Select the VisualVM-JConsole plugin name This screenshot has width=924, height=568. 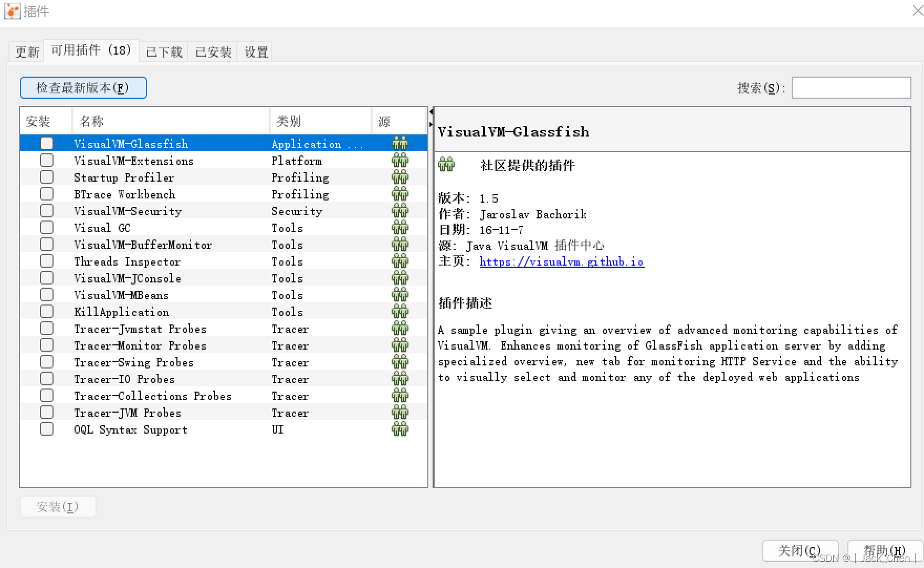click(128, 278)
